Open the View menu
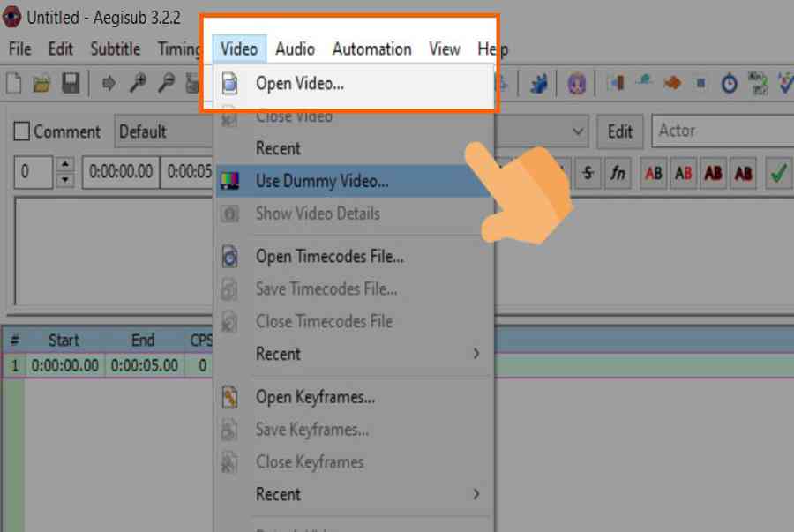The height and width of the screenshot is (532, 794). (x=445, y=49)
